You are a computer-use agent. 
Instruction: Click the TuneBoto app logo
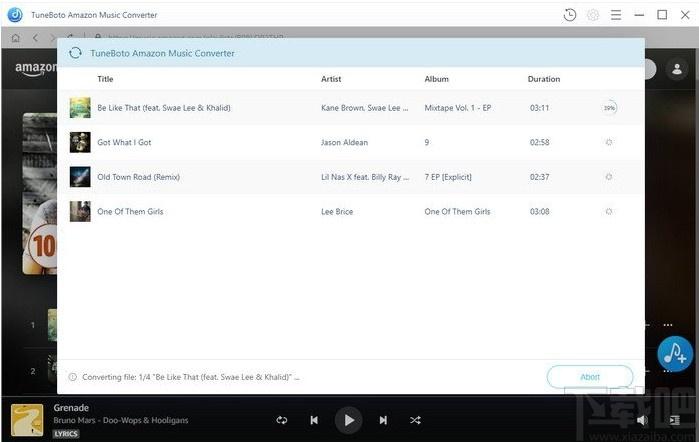click(x=15, y=15)
